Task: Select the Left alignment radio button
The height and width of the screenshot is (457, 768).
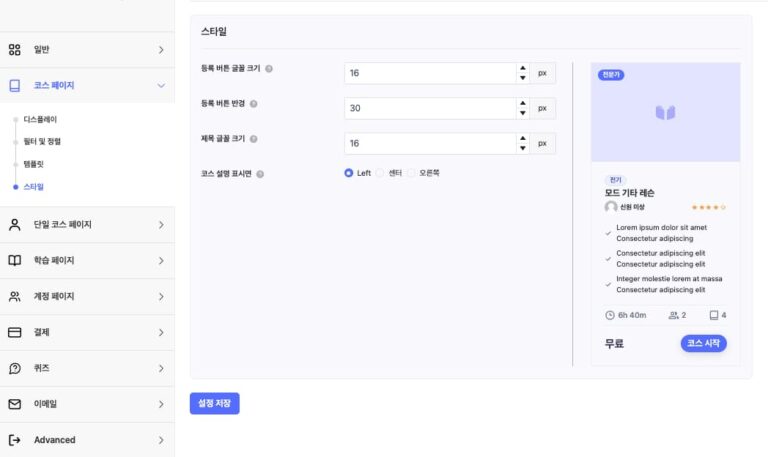Action: click(348, 173)
